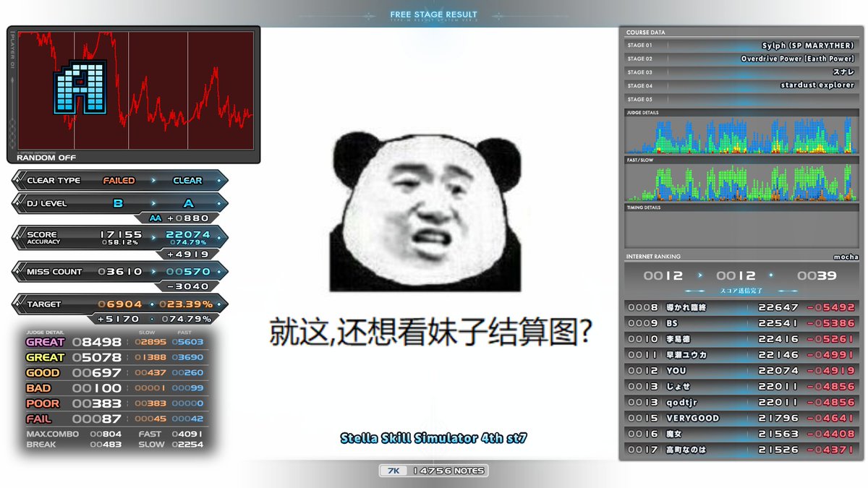Viewport: 868px width, 488px height.
Task: Select the YOU row in the ranking
Action: [x=741, y=371]
